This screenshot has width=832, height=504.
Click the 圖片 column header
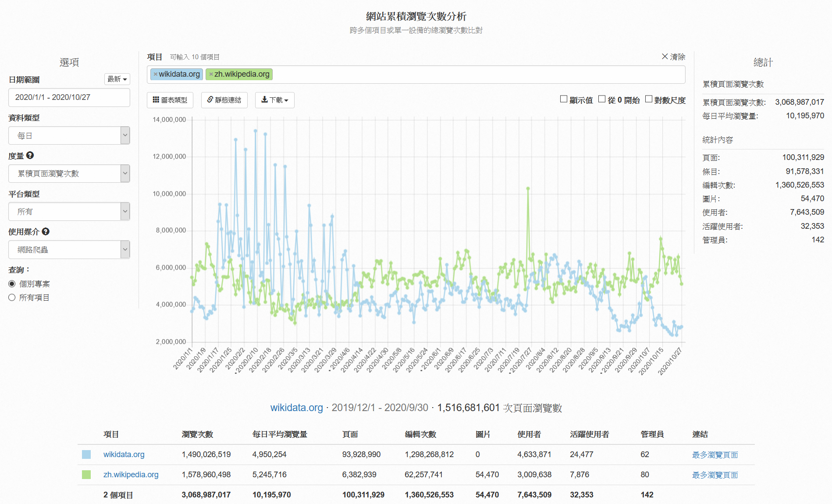pos(483,434)
